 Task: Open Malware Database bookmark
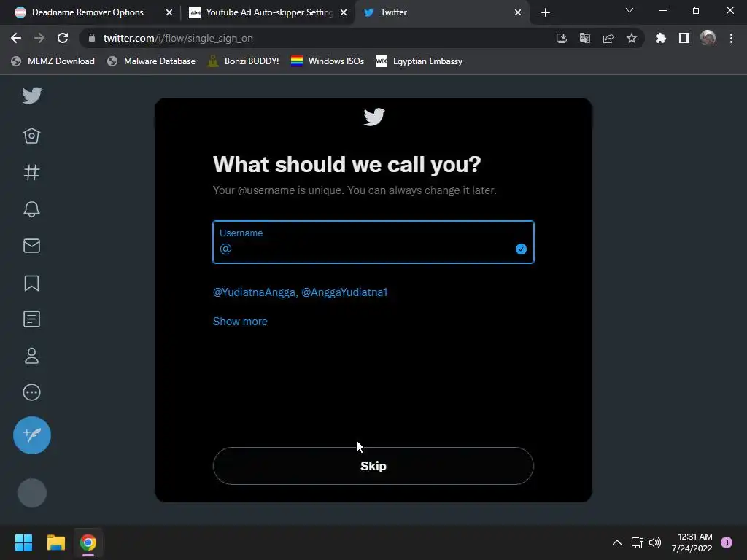click(x=152, y=61)
